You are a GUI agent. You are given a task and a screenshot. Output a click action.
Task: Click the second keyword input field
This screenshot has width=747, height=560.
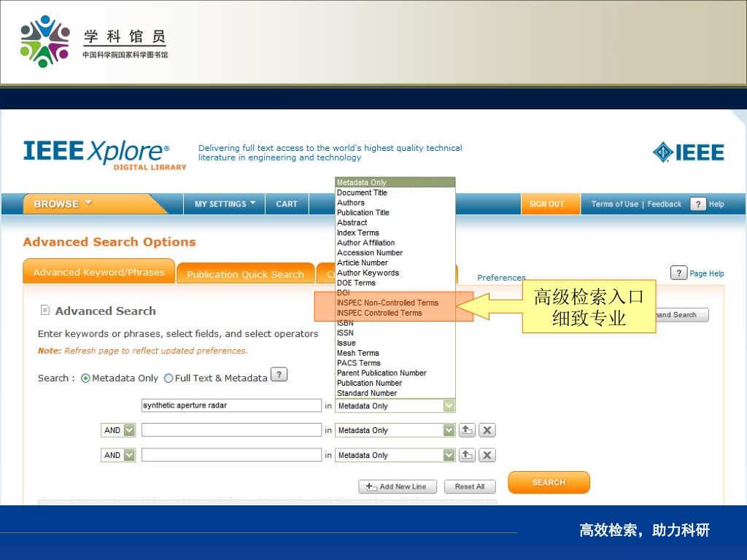(x=231, y=430)
